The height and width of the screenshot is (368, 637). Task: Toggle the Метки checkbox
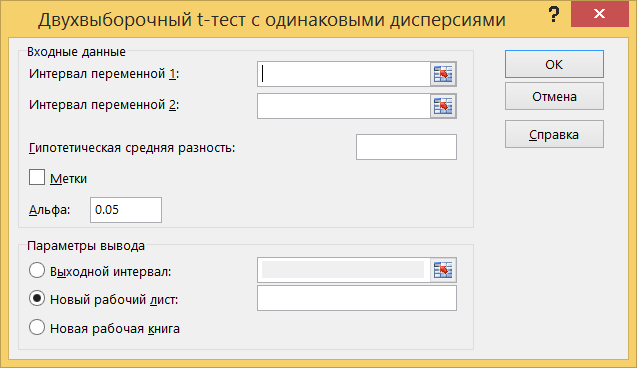[37, 178]
